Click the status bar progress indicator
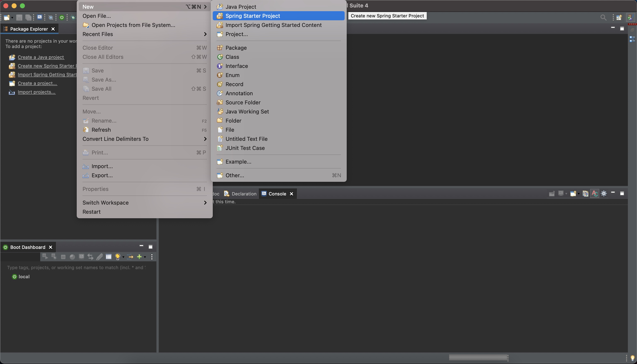Viewport: 637px width, 364px height. point(478,358)
